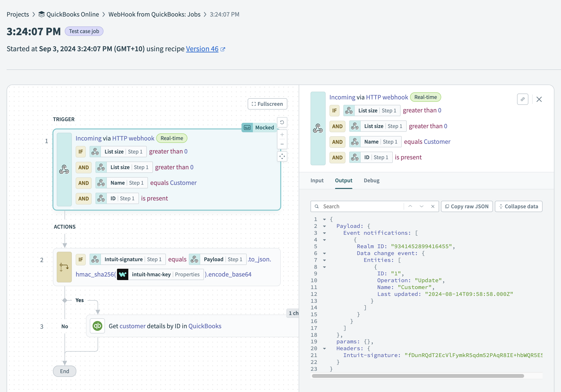Go to next search result arrow

pyautogui.click(x=422, y=206)
